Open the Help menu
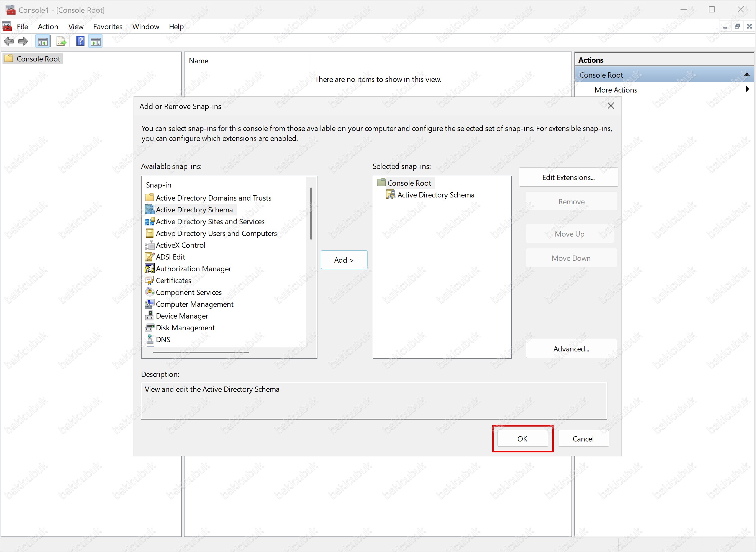Viewport: 756px width, 552px height. coord(176,26)
